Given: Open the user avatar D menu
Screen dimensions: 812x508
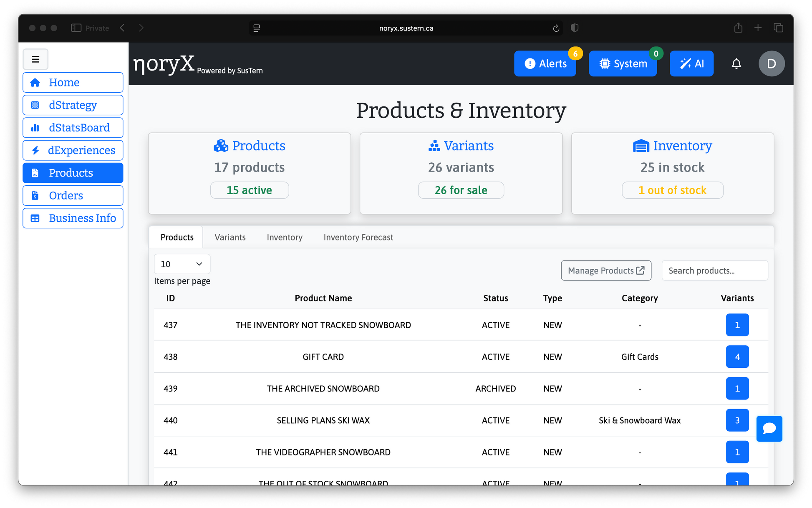Looking at the screenshot, I should click(772, 63).
